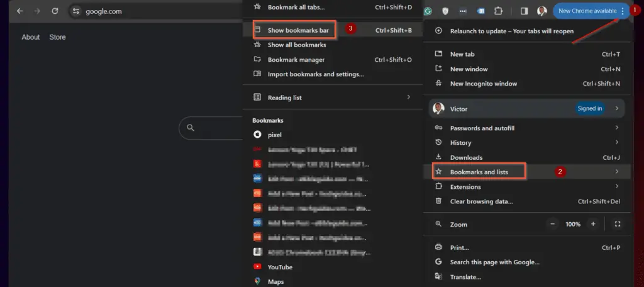
Task: Click the Zoom magnifier icon in menu
Action: (438, 224)
